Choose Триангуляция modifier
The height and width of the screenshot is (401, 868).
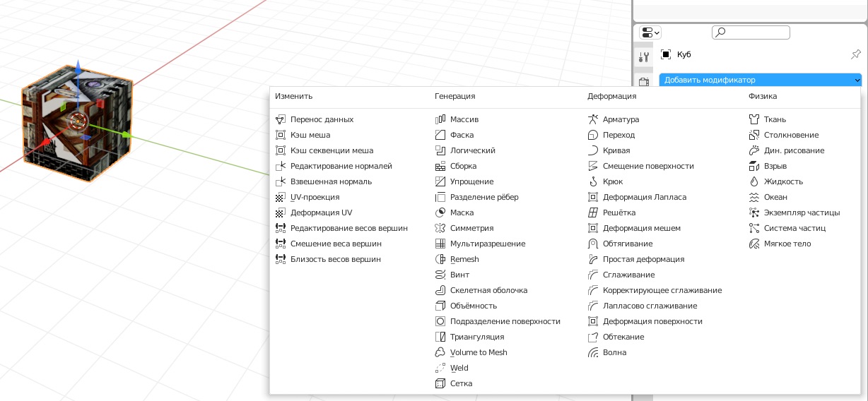tap(469, 337)
